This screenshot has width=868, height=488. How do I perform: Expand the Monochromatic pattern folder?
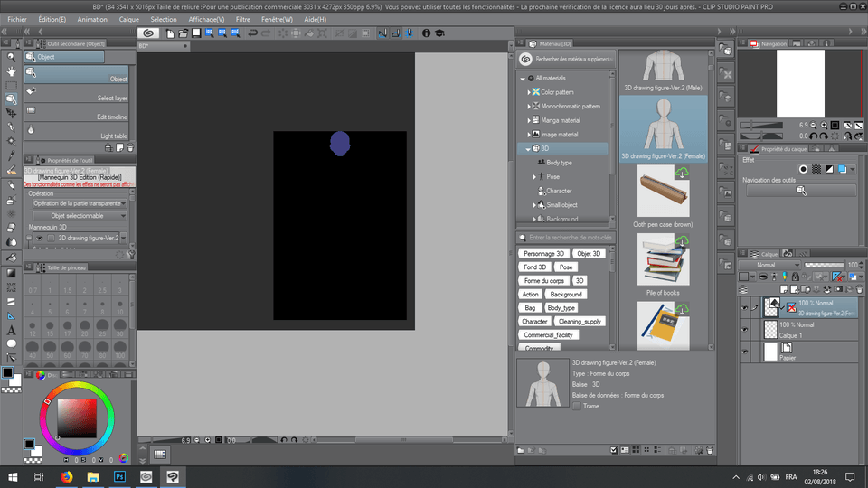point(529,107)
